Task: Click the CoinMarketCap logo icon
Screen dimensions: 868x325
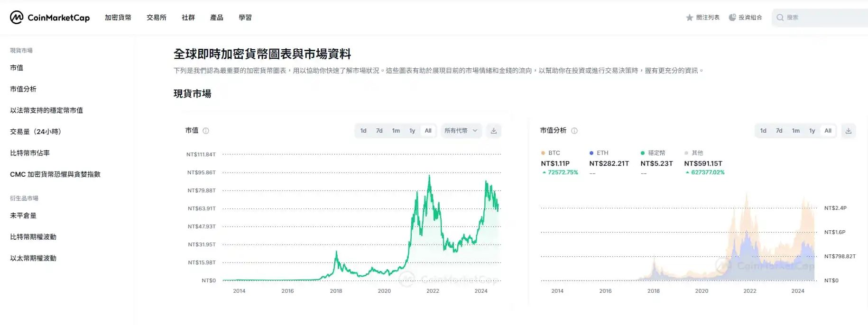Action: (x=17, y=18)
